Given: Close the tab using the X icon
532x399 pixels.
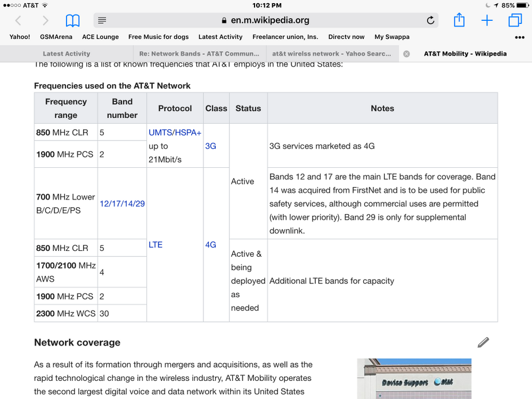Looking at the screenshot, I should pyautogui.click(x=406, y=54).
